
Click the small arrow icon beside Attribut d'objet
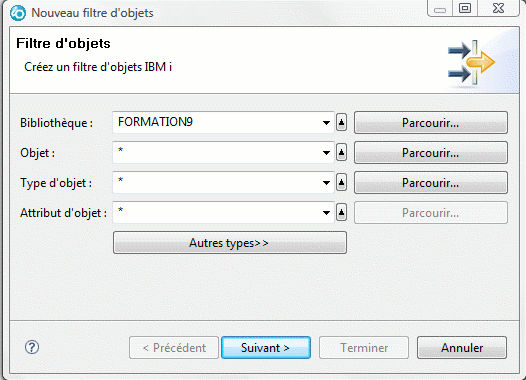pyautogui.click(x=341, y=212)
